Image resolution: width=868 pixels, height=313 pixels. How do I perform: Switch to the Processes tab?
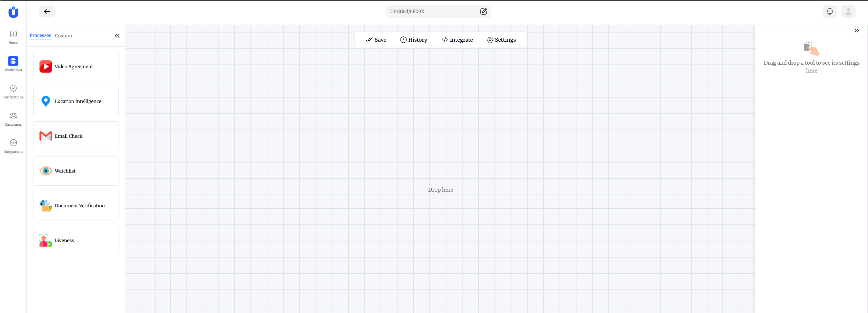coord(40,35)
